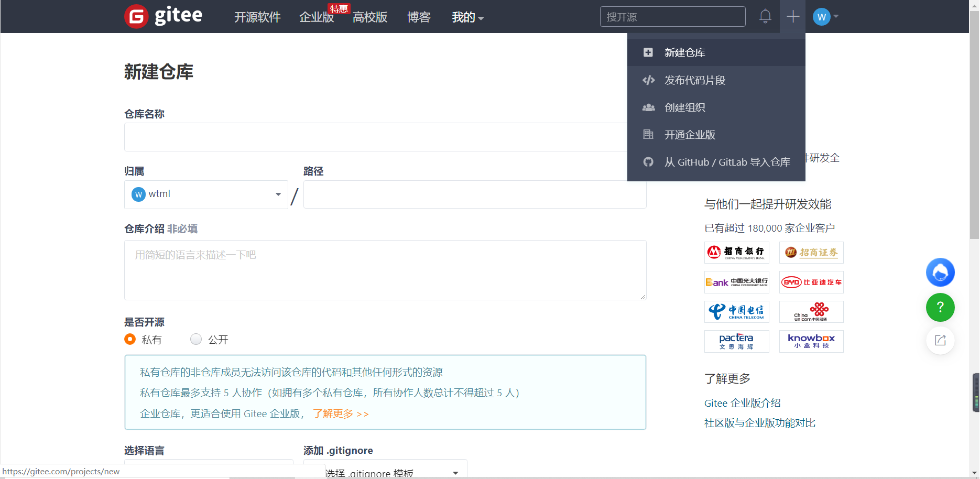The width and height of the screenshot is (980, 479).
Task: Click the floating share/feedback icon
Action: click(x=940, y=341)
